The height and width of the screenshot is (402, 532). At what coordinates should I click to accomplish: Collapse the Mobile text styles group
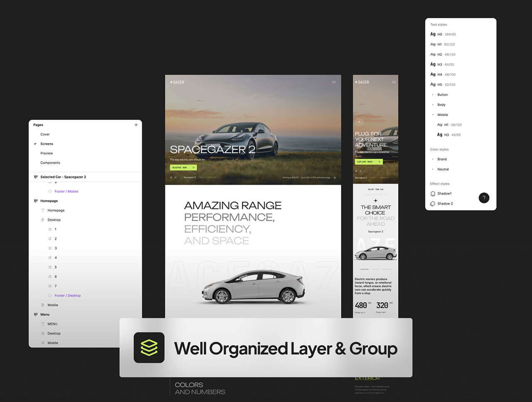pos(433,115)
